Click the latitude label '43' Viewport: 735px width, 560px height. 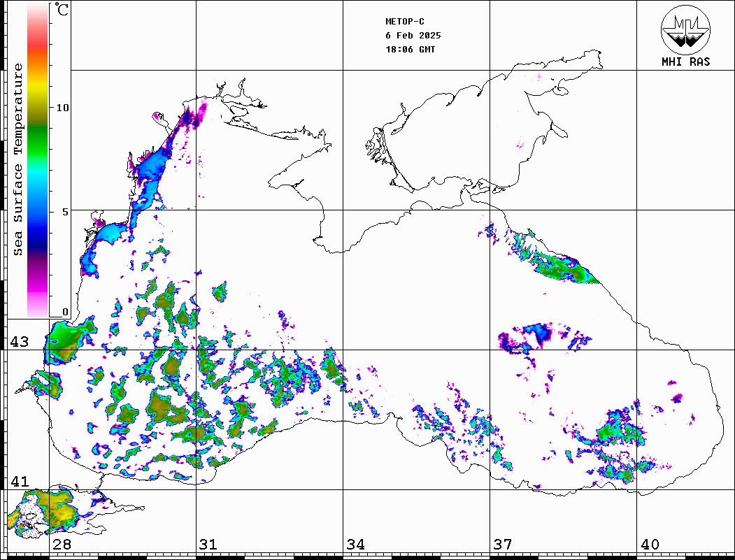20,342
